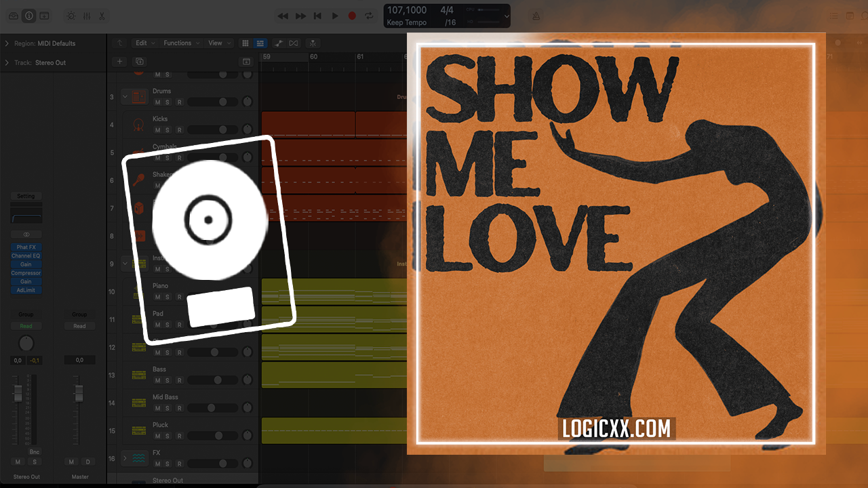The width and height of the screenshot is (868, 488).
Task: Click the add new track plus button
Action: 119,62
